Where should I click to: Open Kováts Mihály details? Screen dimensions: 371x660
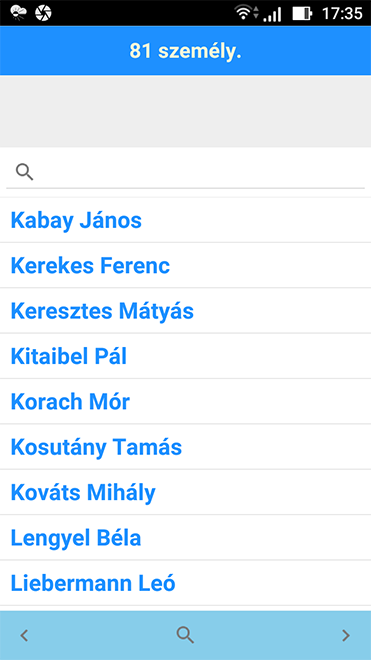(185, 492)
